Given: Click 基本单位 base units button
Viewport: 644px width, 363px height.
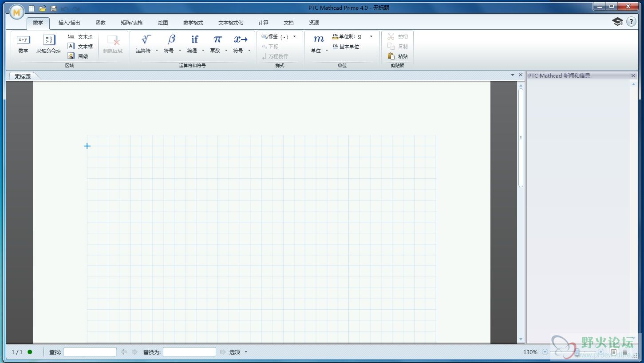Looking at the screenshot, I should [x=346, y=47].
